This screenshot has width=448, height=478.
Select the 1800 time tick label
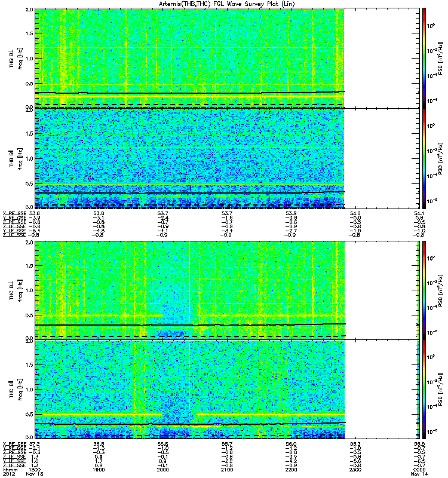pos(35,470)
